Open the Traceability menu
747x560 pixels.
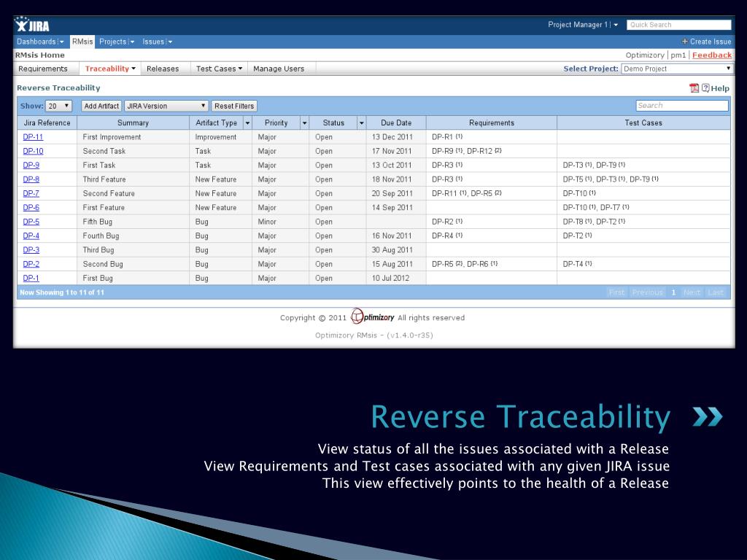point(110,69)
